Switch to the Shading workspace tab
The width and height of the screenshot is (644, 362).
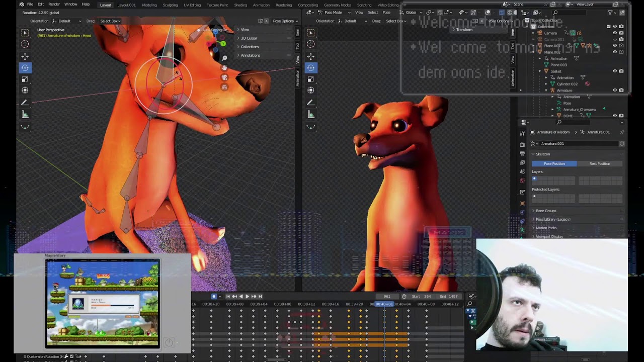click(x=240, y=5)
